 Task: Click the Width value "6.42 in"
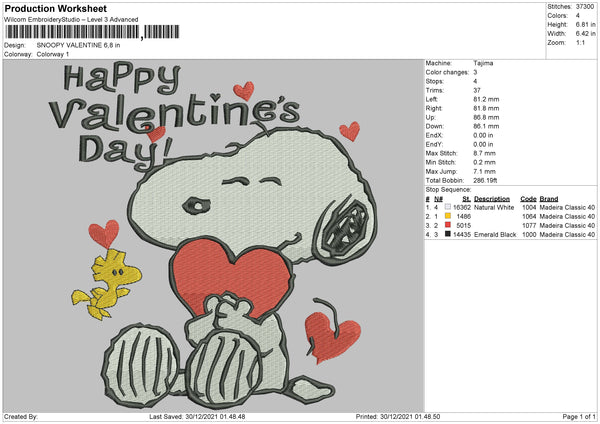pos(585,34)
